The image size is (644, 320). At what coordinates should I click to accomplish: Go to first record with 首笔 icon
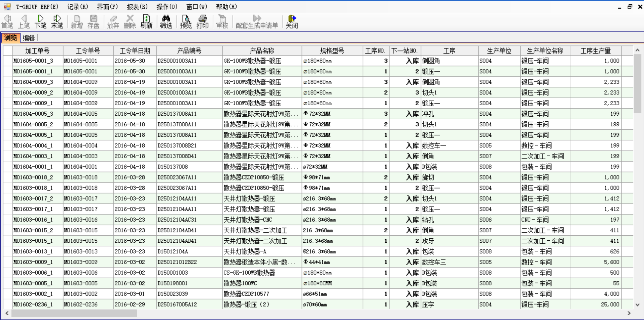(7, 22)
